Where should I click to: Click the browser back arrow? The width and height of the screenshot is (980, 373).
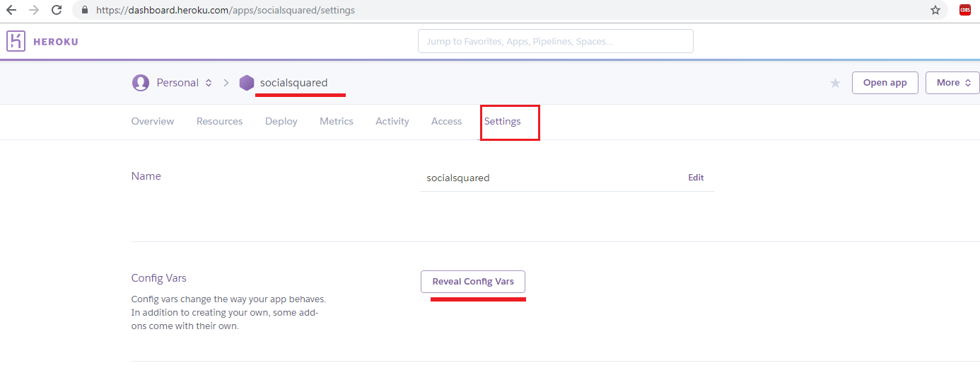(11, 11)
